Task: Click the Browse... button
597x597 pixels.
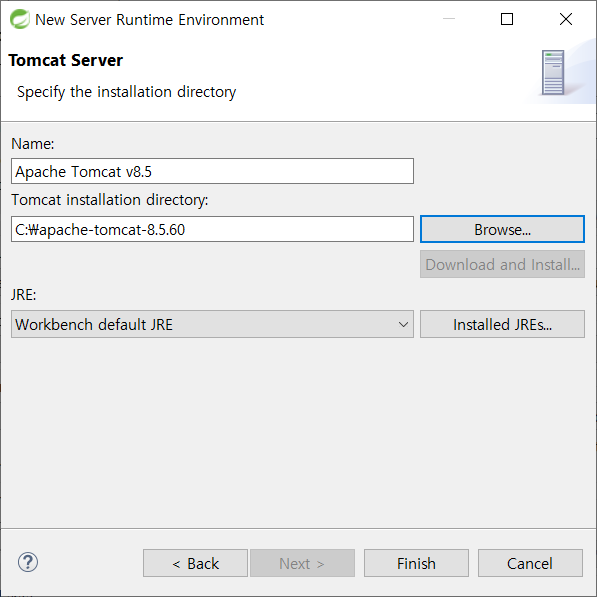Action: tap(502, 229)
